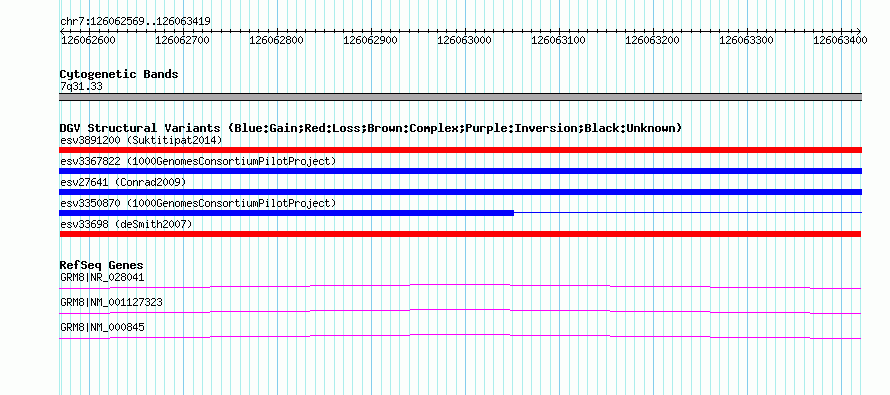Open variant label esv3367822
The height and width of the screenshot is (395, 890).
(198, 161)
